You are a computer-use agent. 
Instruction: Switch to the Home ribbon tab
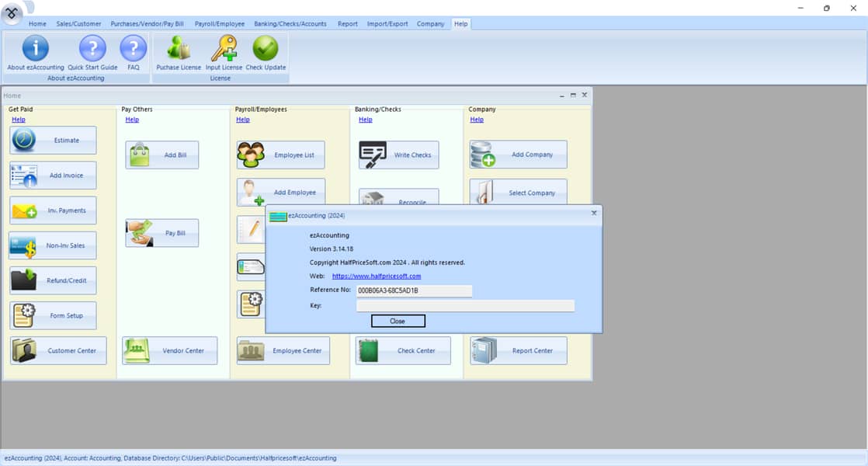37,24
